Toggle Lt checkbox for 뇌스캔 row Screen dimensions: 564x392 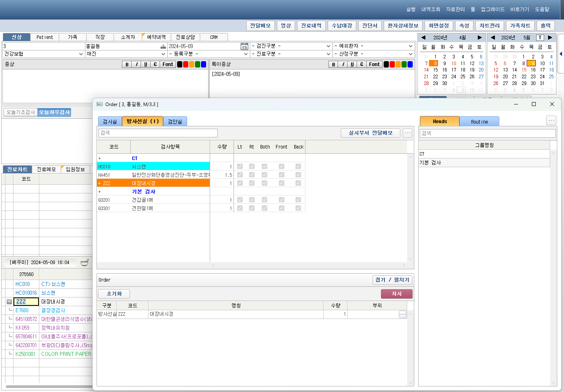240,166
